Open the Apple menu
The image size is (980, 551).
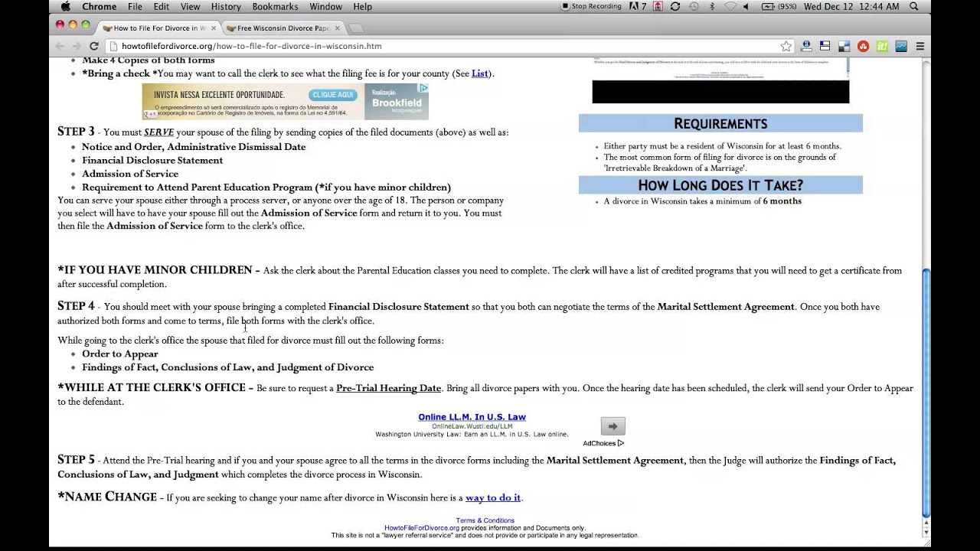(x=65, y=6)
